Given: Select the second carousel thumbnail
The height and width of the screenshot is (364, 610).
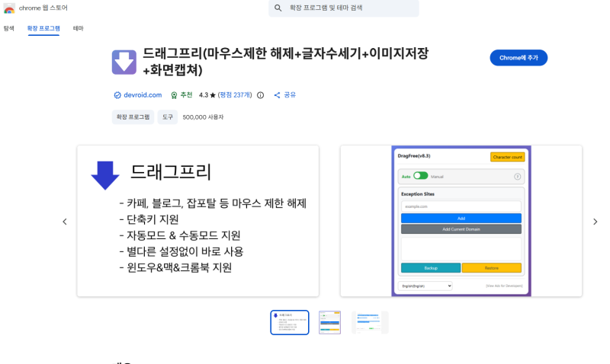Looking at the screenshot, I should click(330, 322).
